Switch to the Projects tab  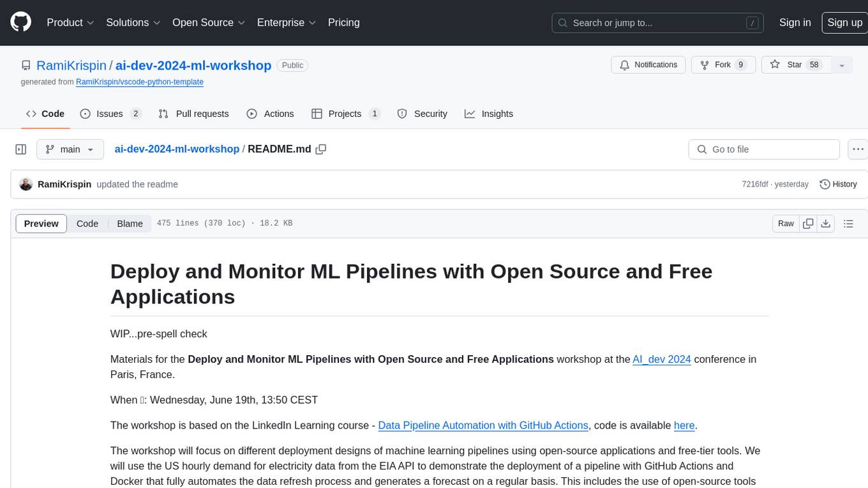[x=346, y=114]
